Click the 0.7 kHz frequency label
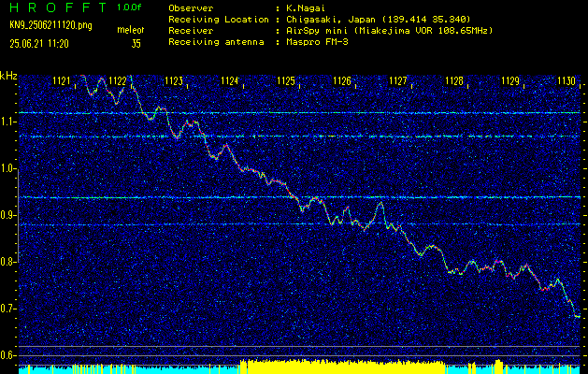588x374 pixels. tap(8, 309)
